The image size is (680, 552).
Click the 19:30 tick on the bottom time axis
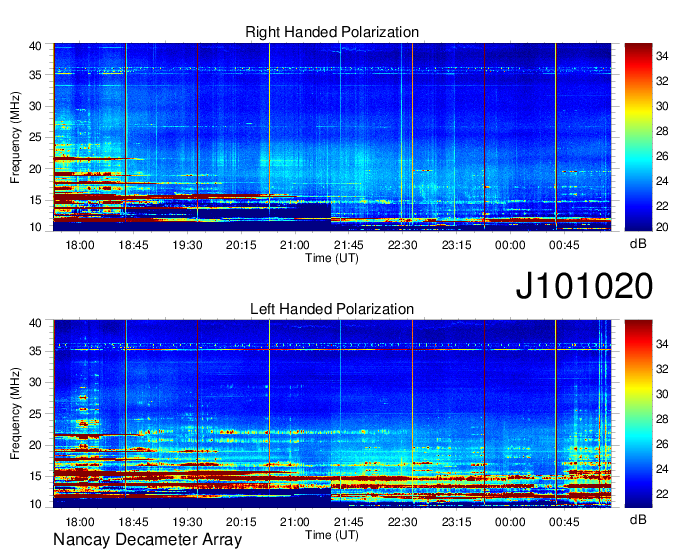coord(187,522)
